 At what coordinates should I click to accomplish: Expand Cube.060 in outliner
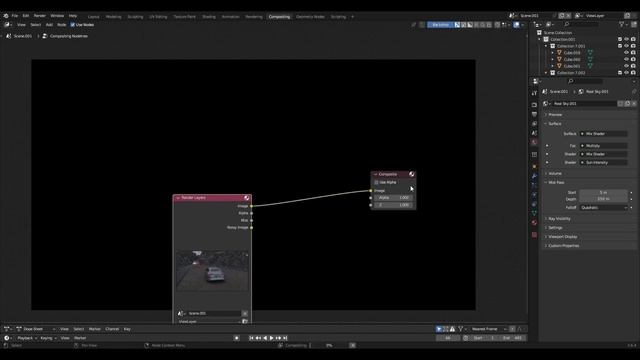tap(553, 59)
